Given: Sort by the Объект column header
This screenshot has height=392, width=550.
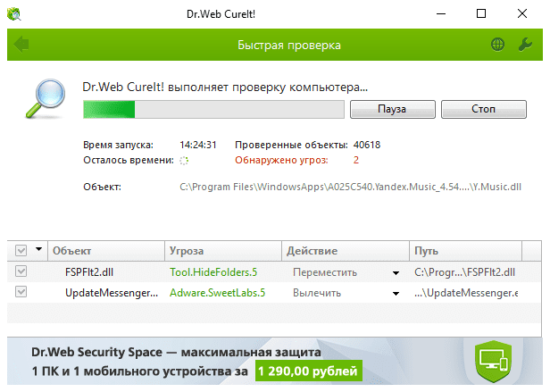Looking at the screenshot, I should (105, 251).
